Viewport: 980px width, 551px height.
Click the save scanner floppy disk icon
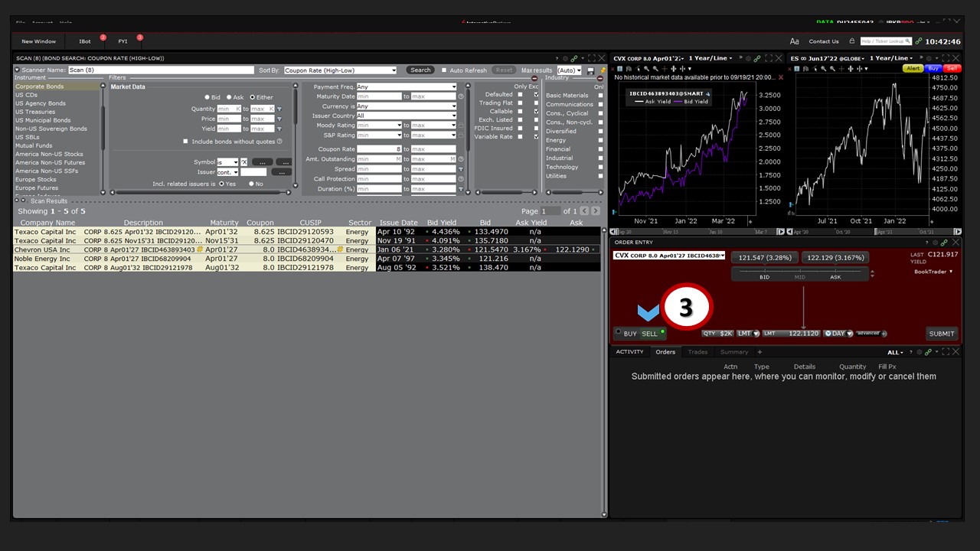(590, 70)
